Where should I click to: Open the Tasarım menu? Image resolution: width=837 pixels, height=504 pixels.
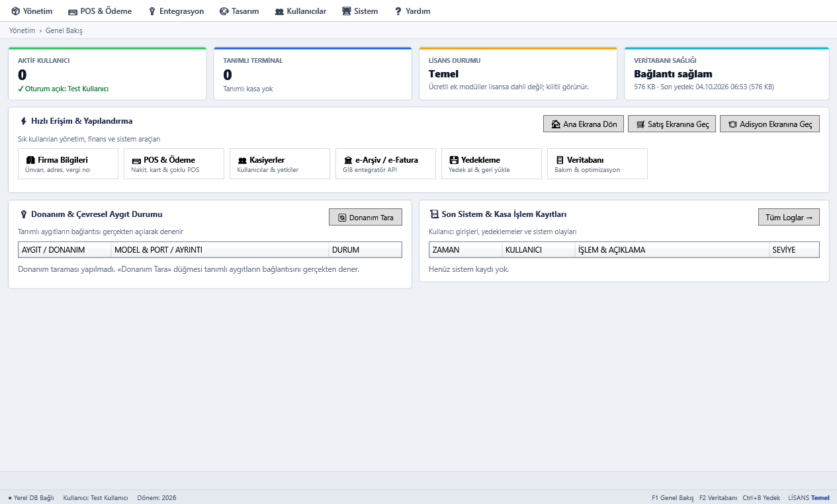click(x=239, y=11)
